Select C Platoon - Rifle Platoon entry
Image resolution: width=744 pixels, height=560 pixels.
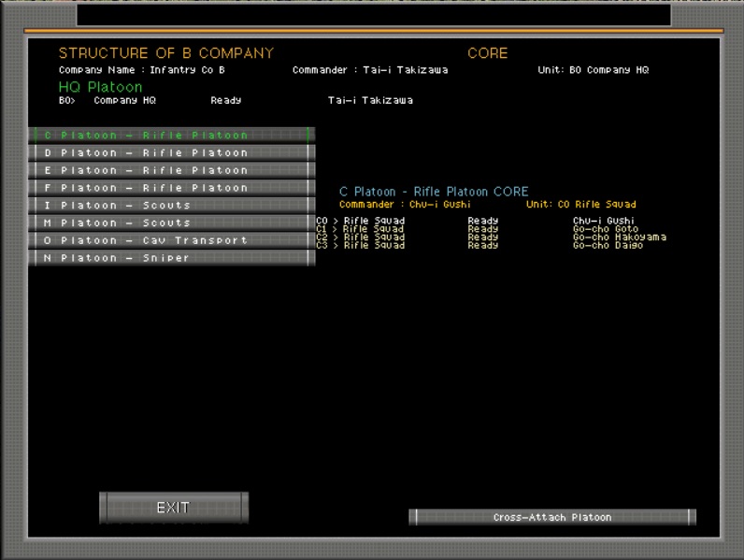point(171,136)
